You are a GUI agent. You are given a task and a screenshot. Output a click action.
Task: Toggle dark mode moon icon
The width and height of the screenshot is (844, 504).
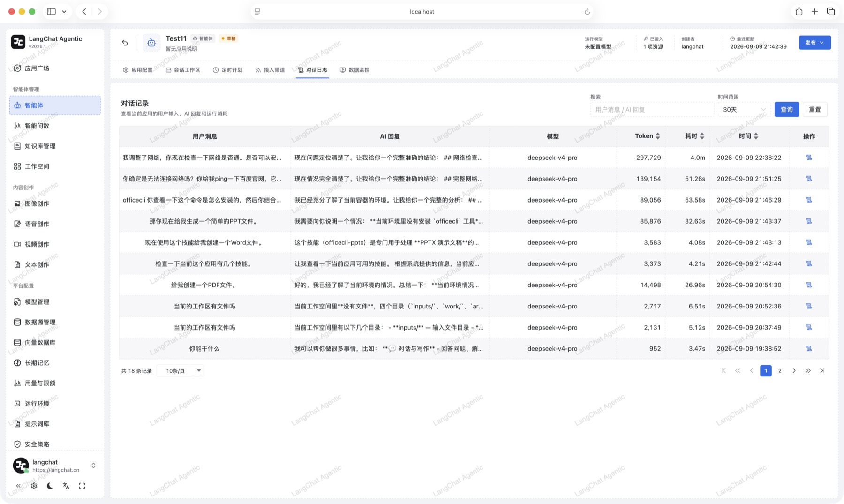click(50, 486)
